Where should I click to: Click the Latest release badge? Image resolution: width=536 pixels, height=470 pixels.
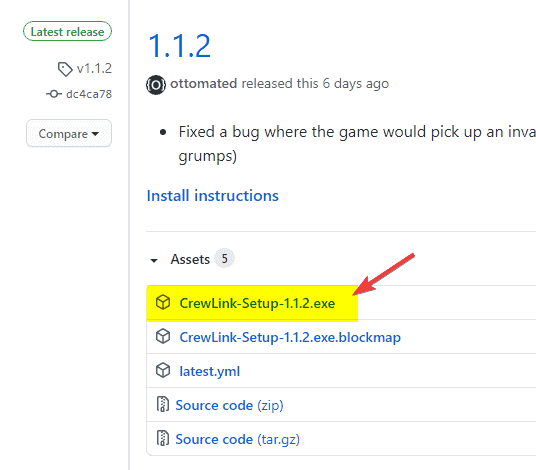(x=67, y=31)
